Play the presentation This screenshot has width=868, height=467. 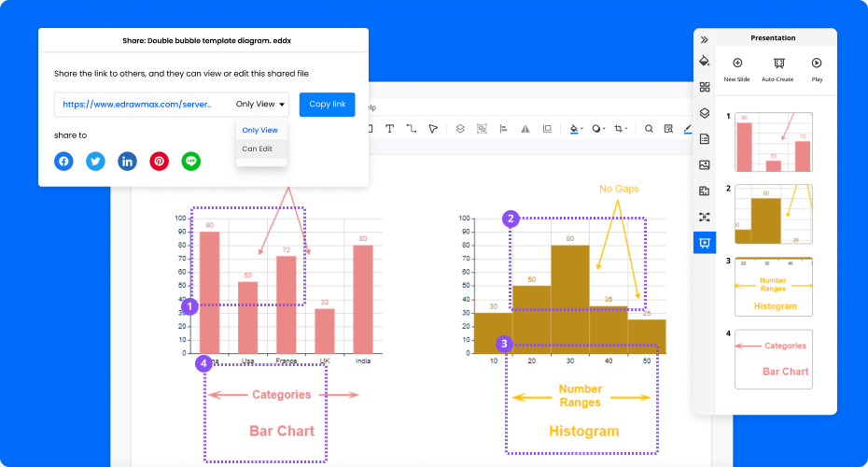tap(817, 69)
